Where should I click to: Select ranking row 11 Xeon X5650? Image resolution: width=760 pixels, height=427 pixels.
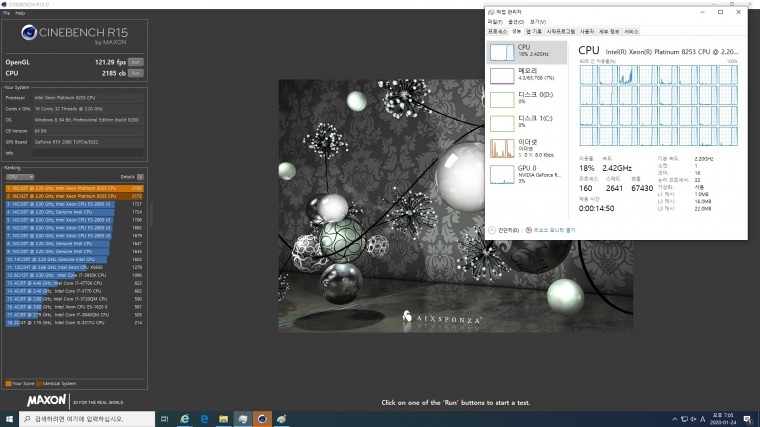[x=75, y=267]
